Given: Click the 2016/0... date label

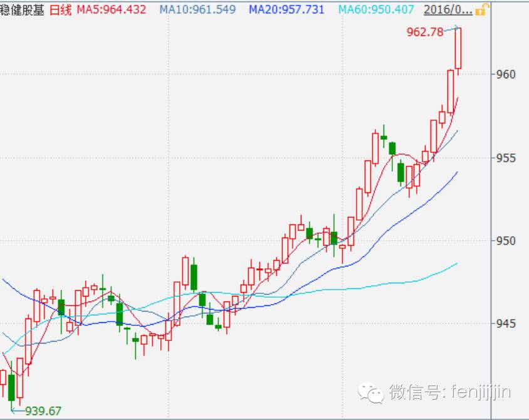Looking at the screenshot, I should click(x=448, y=10).
